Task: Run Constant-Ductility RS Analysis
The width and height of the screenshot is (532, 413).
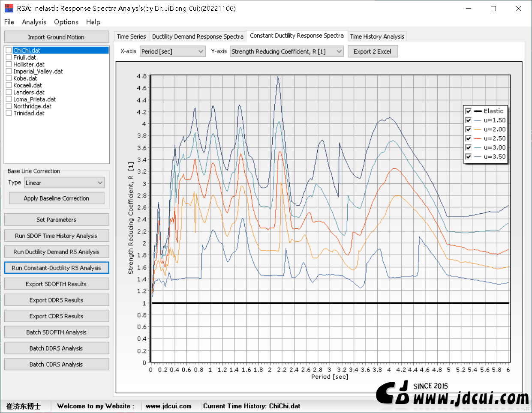Action: click(57, 268)
